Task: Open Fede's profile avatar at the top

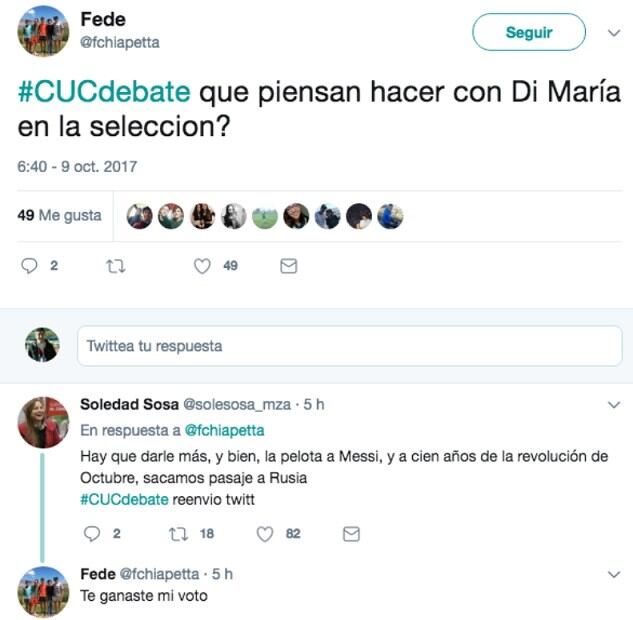Action: point(43,31)
